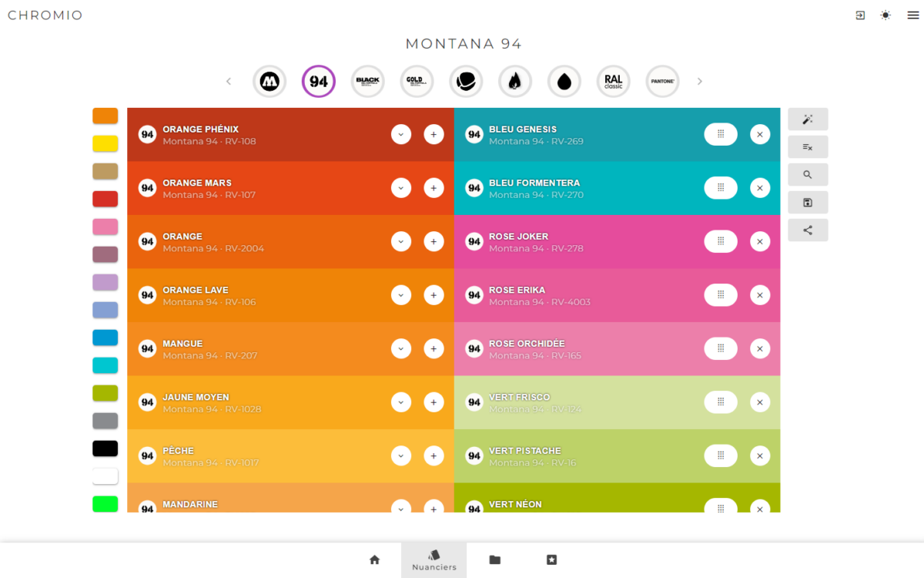Filter by the mauve color swatch
Image resolution: width=924 pixels, height=578 pixels.
tap(105, 254)
